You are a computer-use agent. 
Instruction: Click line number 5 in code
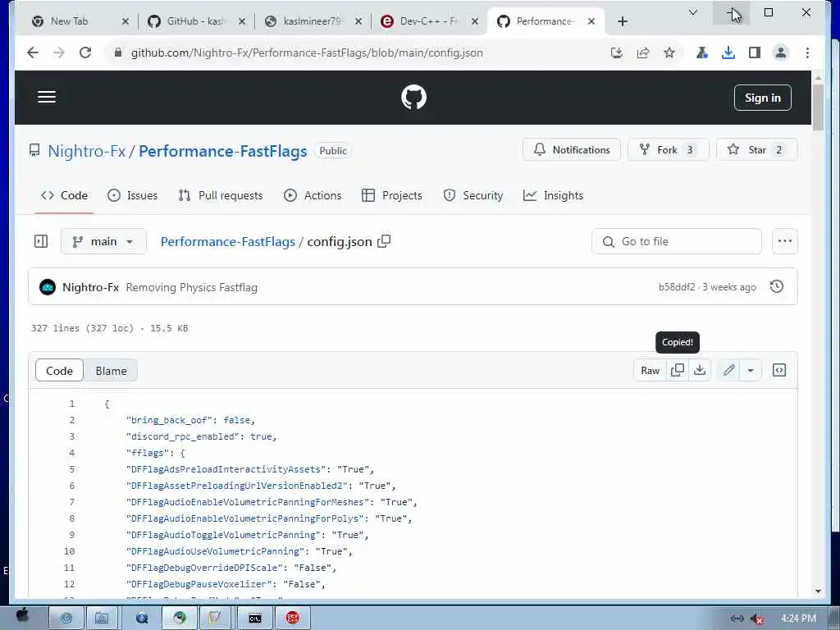[72, 469]
